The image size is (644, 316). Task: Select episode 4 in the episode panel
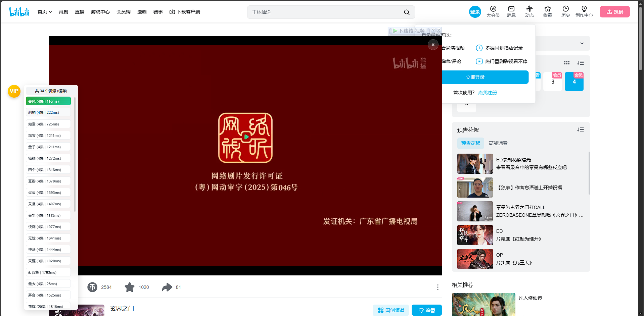[574, 82]
